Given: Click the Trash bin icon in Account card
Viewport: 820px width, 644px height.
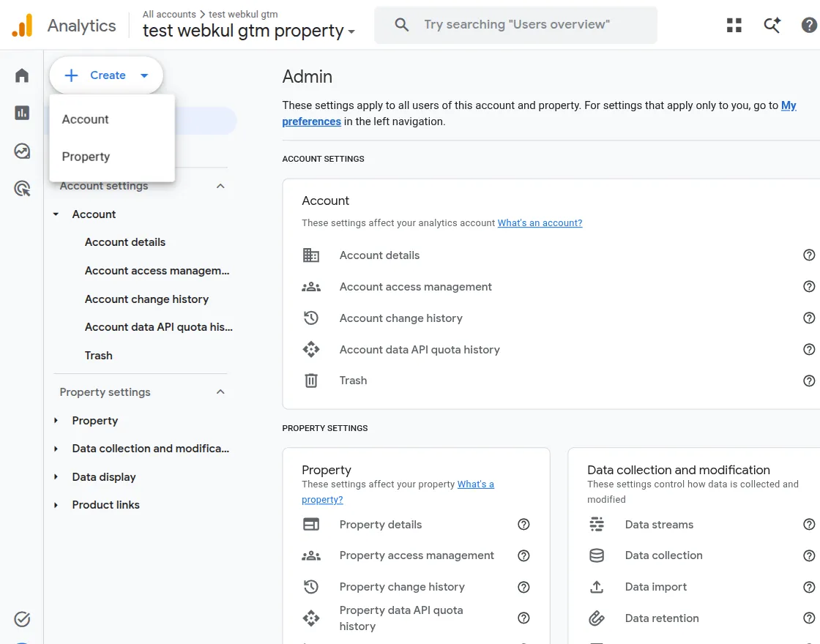Looking at the screenshot, I should click(311, 381).
